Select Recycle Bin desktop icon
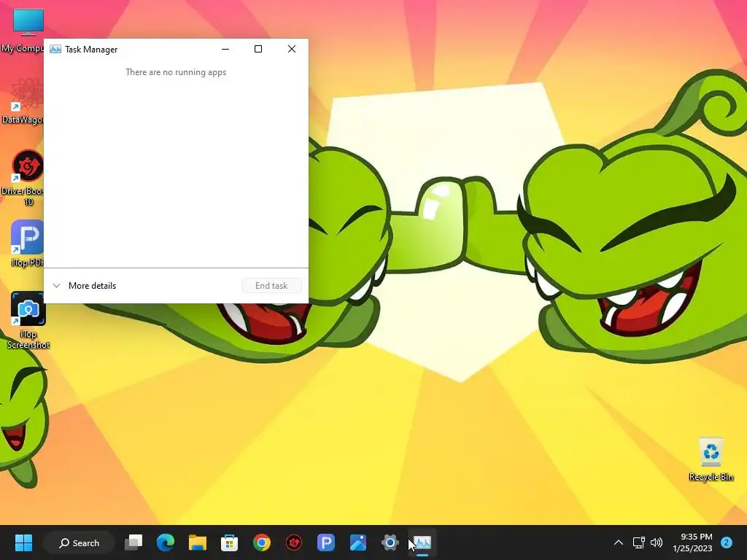Image resolution: width=747 pixels, height=560 pixels. [711, 459]
